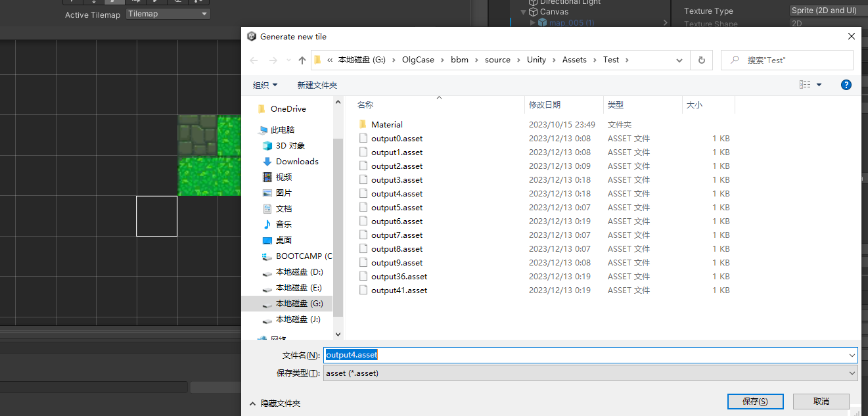The image size is (868, 416).
Task: Click the 保存(S) button
Action: pyautogui.click(x=756, y=401)
